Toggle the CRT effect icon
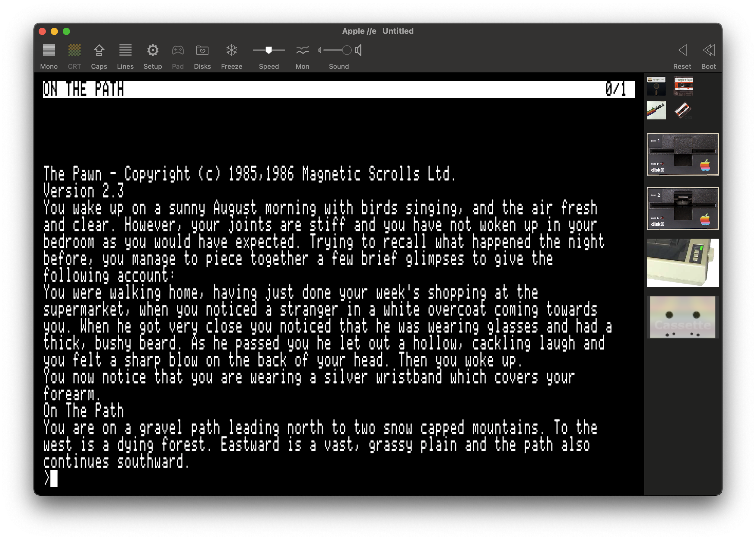756x540 pixels. point(75,51)
